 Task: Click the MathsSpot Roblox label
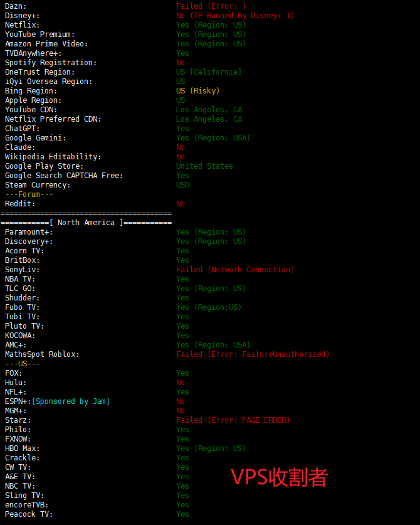tap(42, 354)
